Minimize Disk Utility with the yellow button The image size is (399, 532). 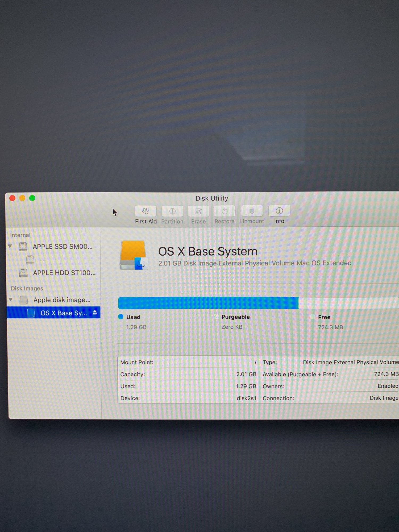point(22,198)
